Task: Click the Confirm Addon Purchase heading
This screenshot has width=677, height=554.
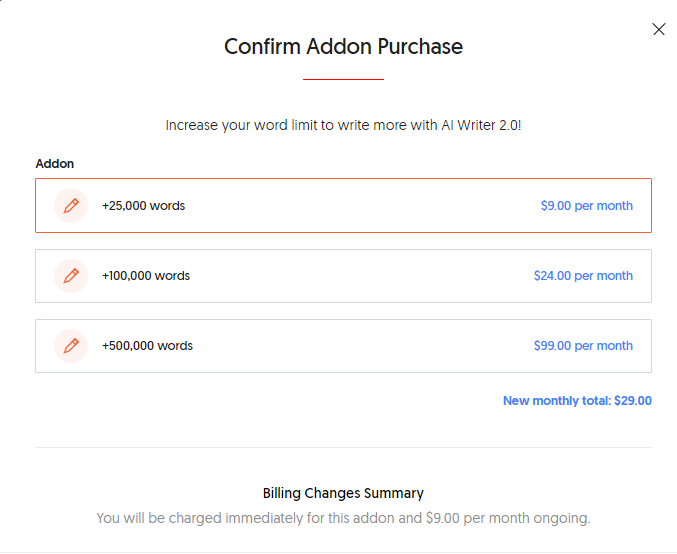Action: 343,46
